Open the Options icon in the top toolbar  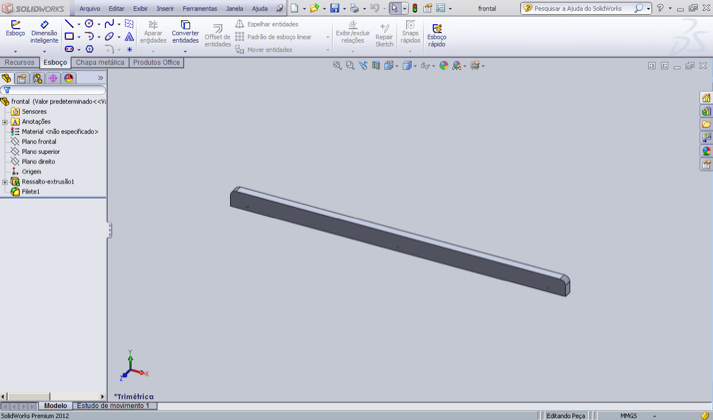440,8
